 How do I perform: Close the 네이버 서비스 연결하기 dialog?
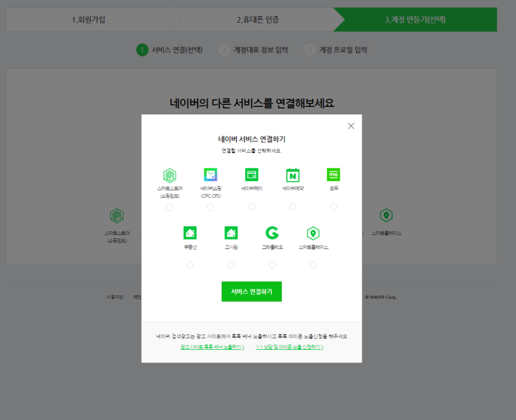[351, 126]
